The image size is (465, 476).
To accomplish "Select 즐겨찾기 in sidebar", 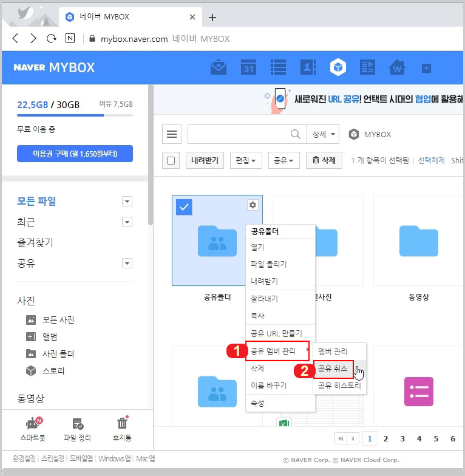I will point(35,242).
